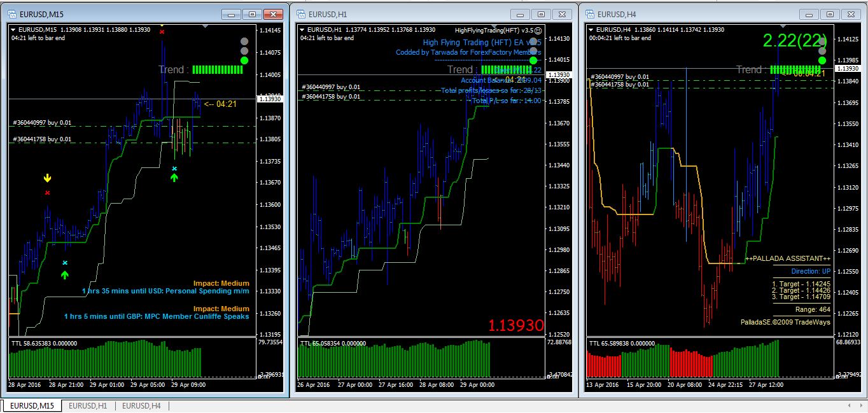Click the smiley face EA icon on H1 chart
Viewport: 868px width, 413px height.
[538, 30]
